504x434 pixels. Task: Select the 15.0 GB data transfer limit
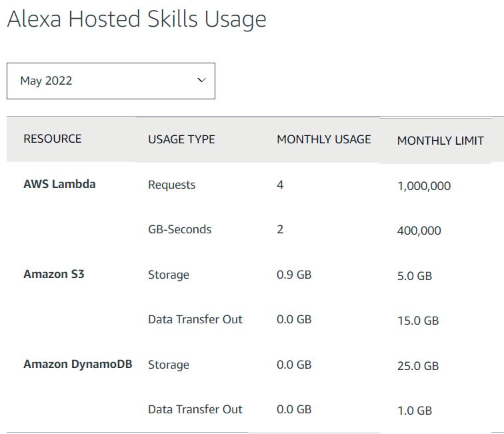coord(417,321)
